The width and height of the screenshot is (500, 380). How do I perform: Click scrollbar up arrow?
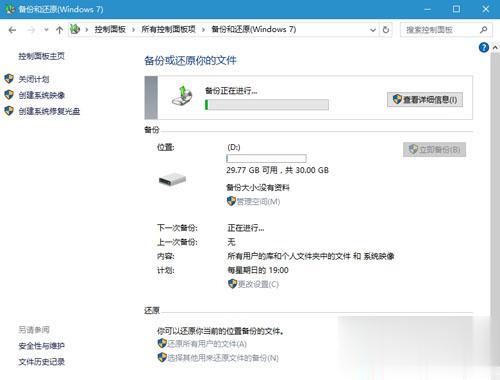(495, 48)
